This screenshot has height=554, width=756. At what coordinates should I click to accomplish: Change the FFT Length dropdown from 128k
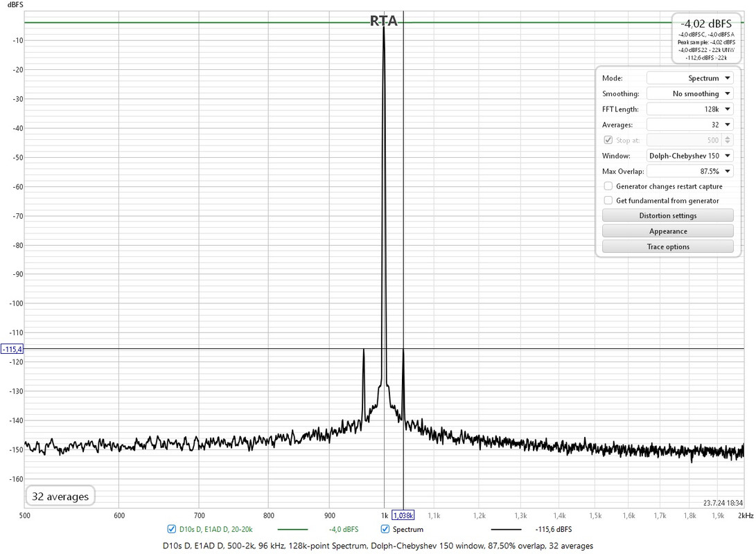(x=689, y=109)
